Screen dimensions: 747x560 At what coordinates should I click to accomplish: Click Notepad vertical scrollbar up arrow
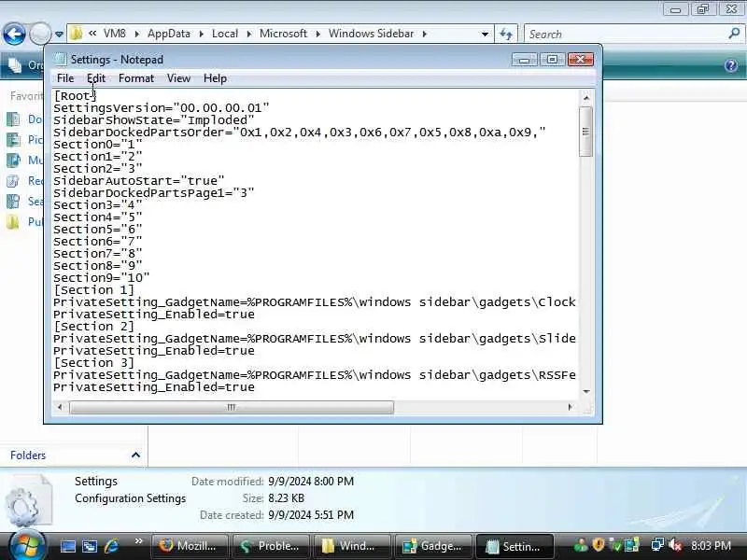click(586, 98)
